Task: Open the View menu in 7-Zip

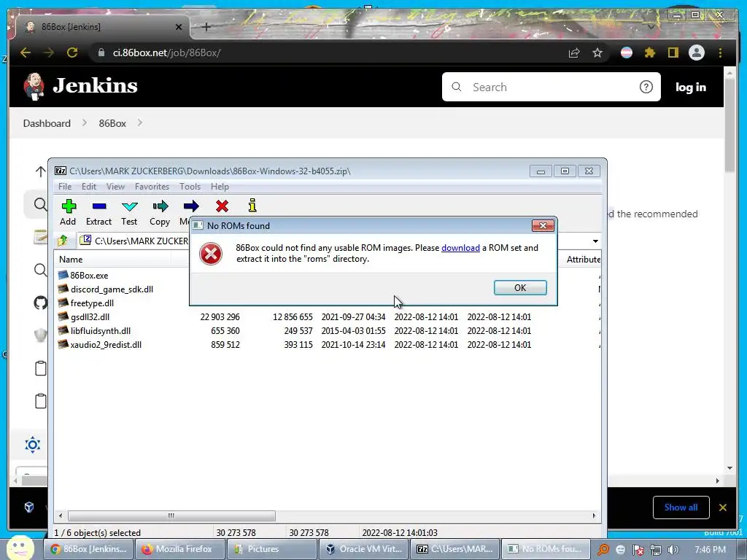Action: coord(115,187)
